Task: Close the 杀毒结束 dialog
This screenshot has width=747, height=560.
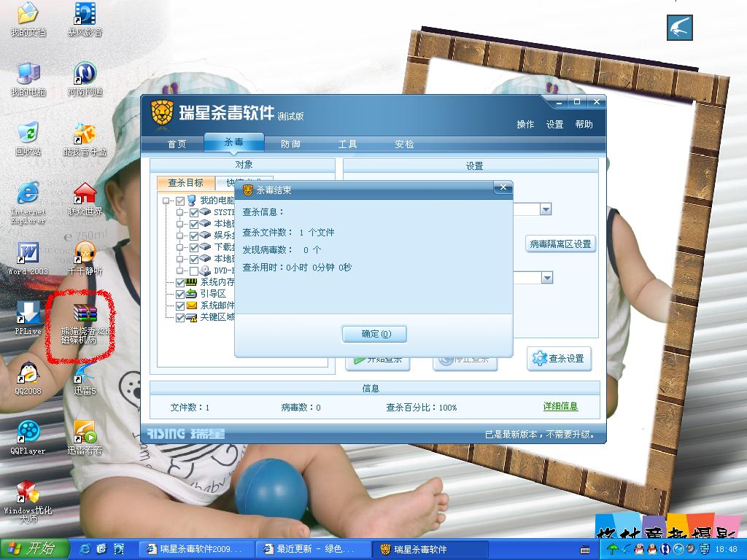Action: [x=503, y=187]
